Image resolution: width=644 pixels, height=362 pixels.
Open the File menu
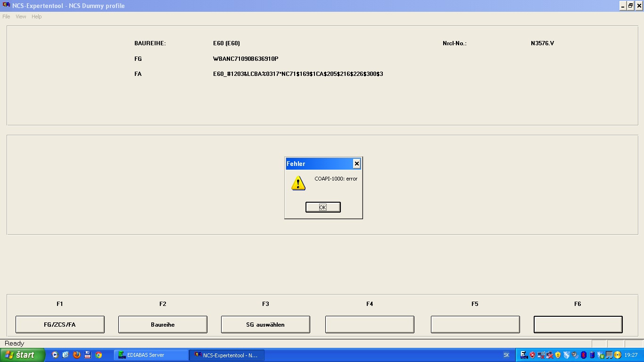click(x=6, y=16)
